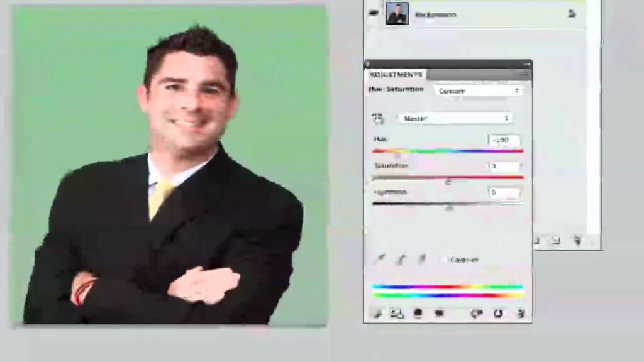Select the Add to Sample eyedropper
Viewport: 644px width, 362px height.
402,259
